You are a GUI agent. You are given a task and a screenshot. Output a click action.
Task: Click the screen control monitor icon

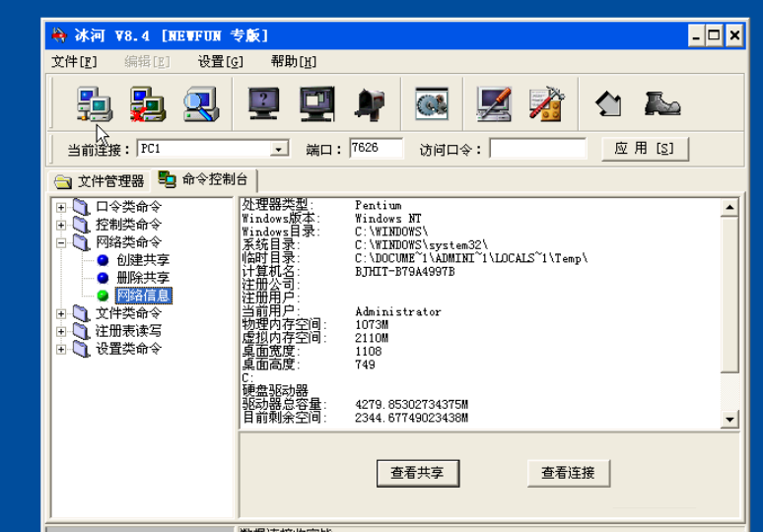316,103
